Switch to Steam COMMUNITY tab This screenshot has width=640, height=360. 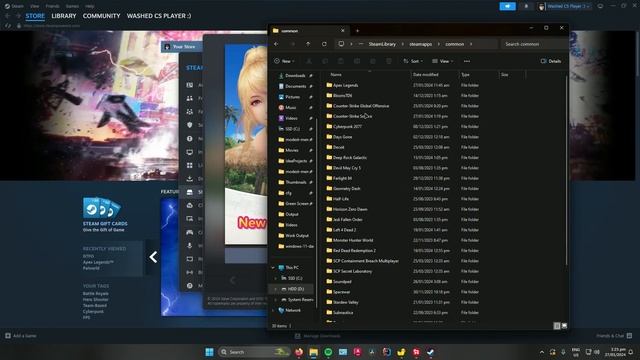point(102,16)
